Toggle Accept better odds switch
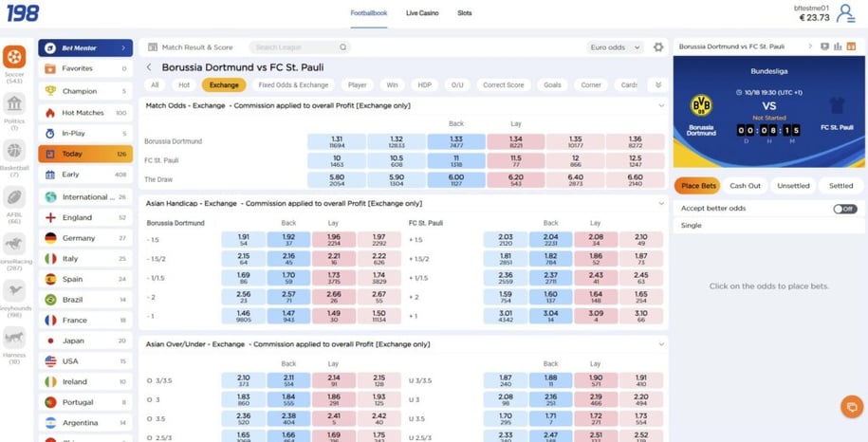 845,209
